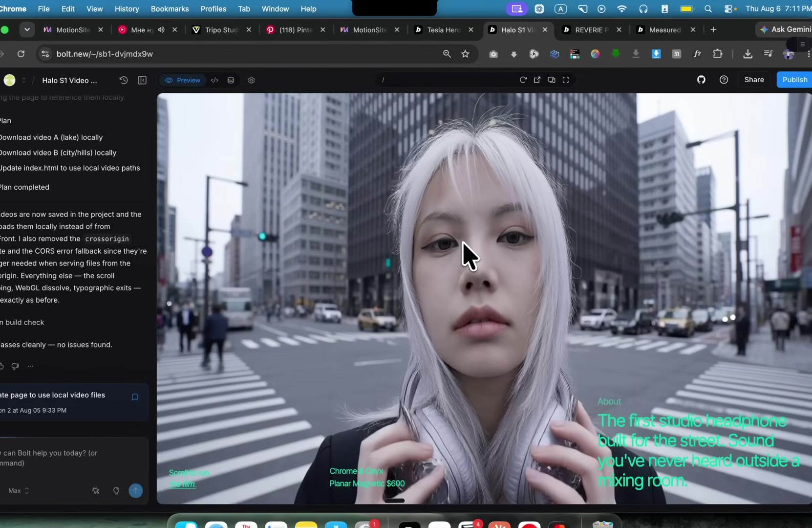The width and height of the screenshot is (812, 528).
Task: Open Chrome downloads icon
Action: point(748,54)
